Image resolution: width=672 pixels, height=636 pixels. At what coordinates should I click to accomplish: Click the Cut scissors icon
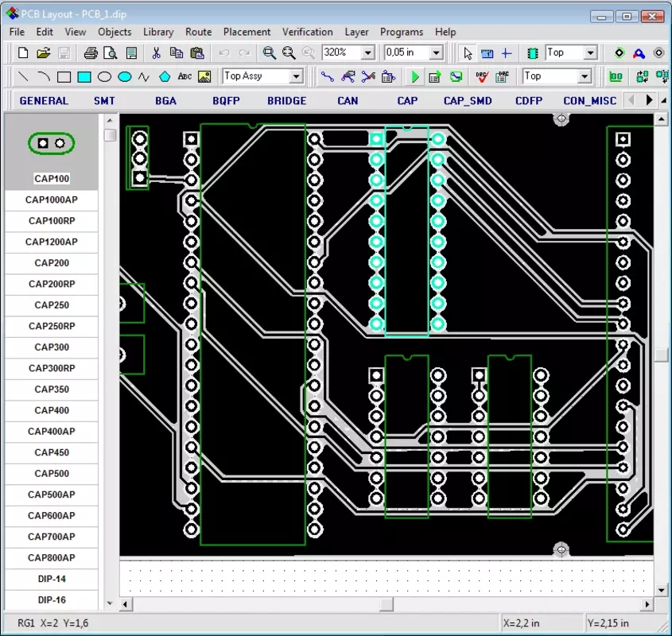(x=156, y=53)
